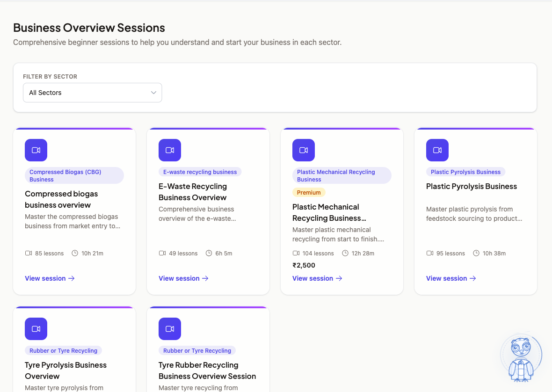Open the E-Waste Recycling Business Overview title
Image resolution: width=552 pixels, height=392 pixels.
tap(193, 192)
